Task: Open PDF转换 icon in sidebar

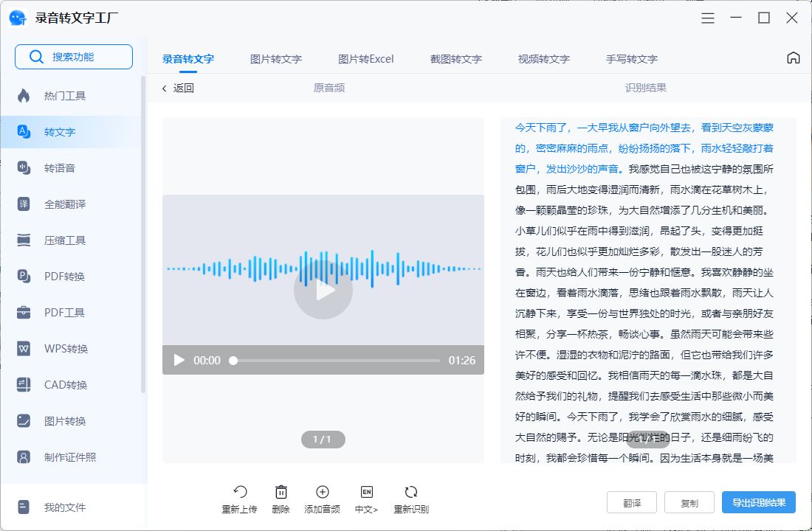Action: click(24, 276)
